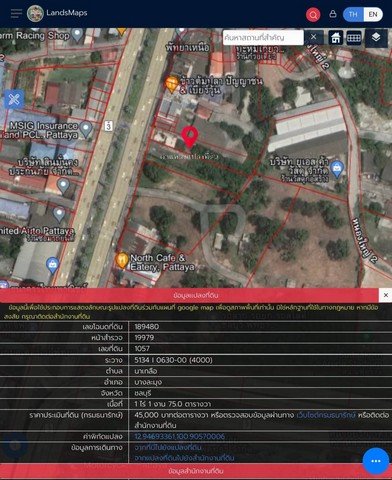Viewport: 392px width, 480px height.
Task: Open the lock login icon
Action: tap(333, 14)
